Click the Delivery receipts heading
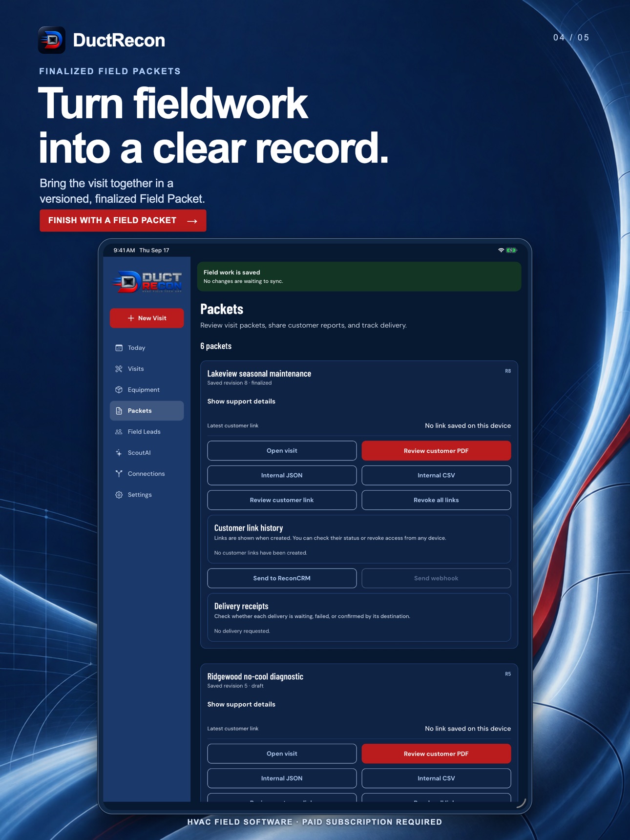Image resolution: width=630 pixels, height=840 pixels. (x=241, y=606)
